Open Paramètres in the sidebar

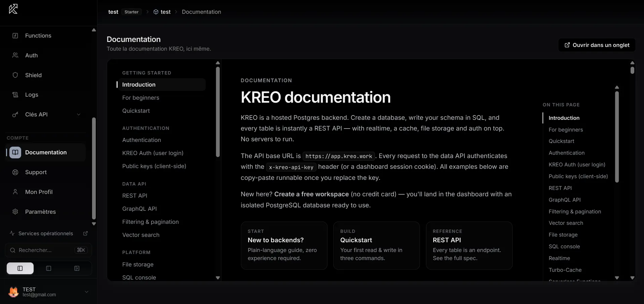(46, 212)
